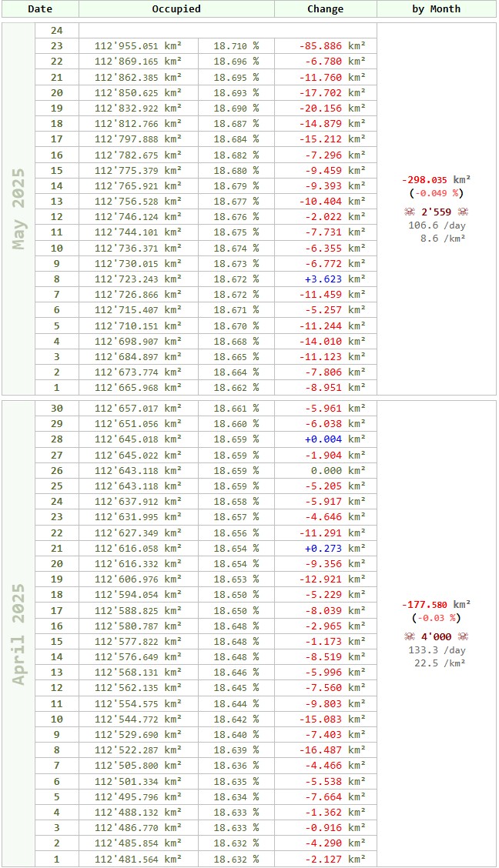Select the Date column header
Image resolution: width=499 pixels, height=868 pixels.
click(x=40, y=9)
